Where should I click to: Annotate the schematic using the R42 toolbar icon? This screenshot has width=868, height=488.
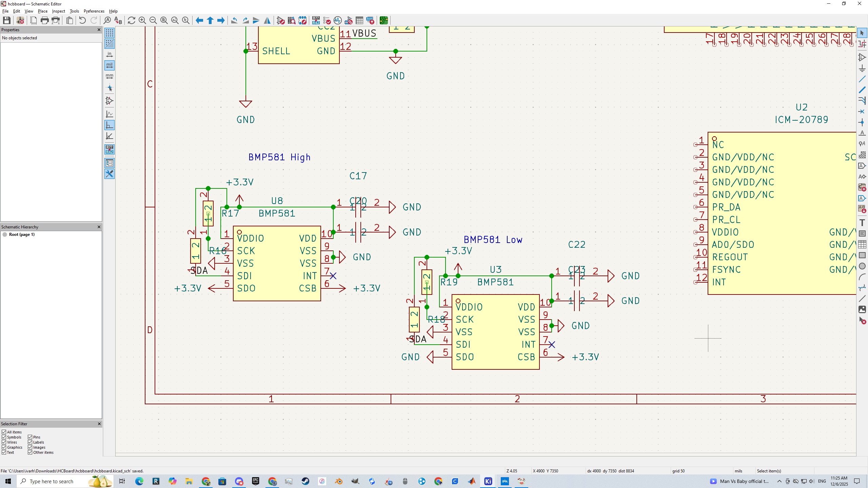[x=316, y=20]
